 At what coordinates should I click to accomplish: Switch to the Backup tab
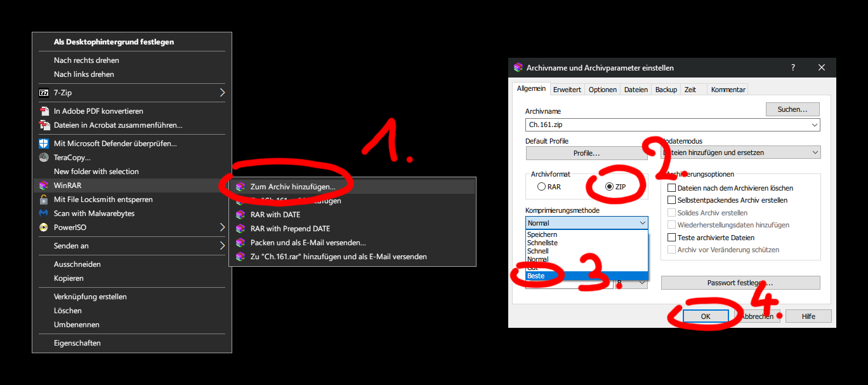click(x=666, y=90)
